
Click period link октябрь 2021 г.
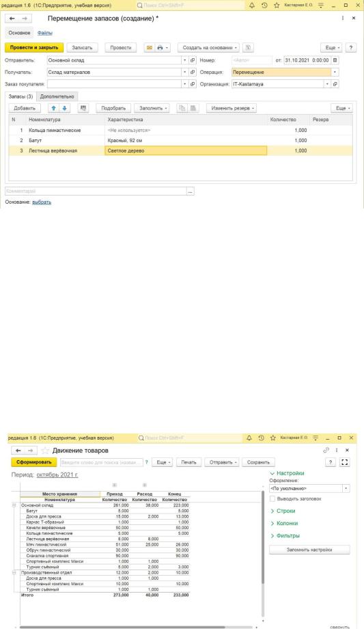pos(57,474)
